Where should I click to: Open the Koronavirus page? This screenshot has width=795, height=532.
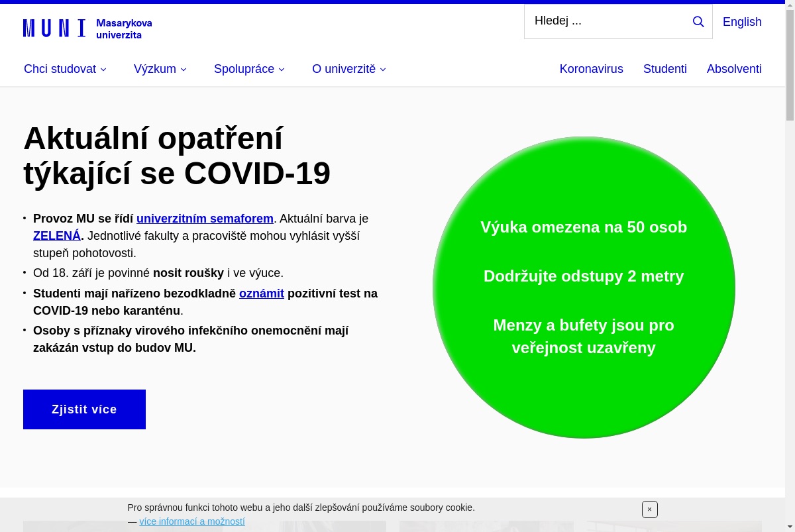592,69
